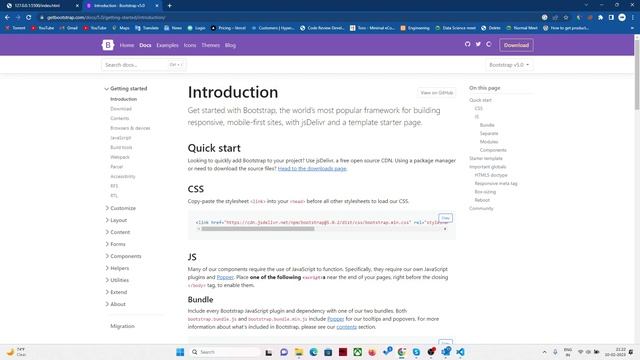
Task: Reload the page with browser refresh icon
Action: pyautogui.click(x=29, y=18)
